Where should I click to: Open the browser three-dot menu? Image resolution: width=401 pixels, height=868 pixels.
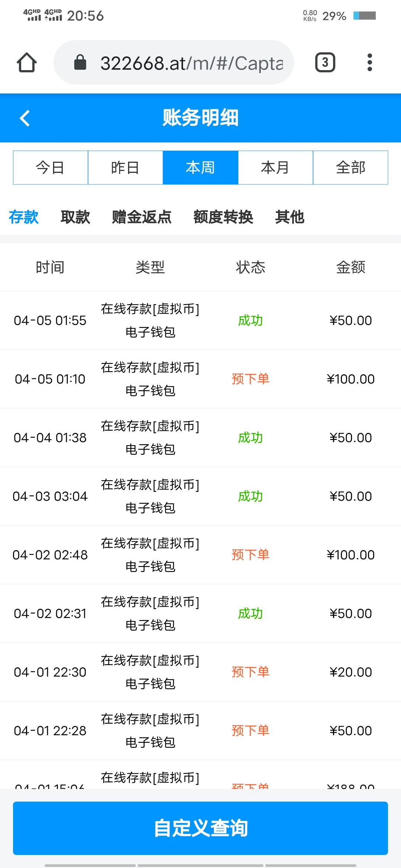[369, 62]
